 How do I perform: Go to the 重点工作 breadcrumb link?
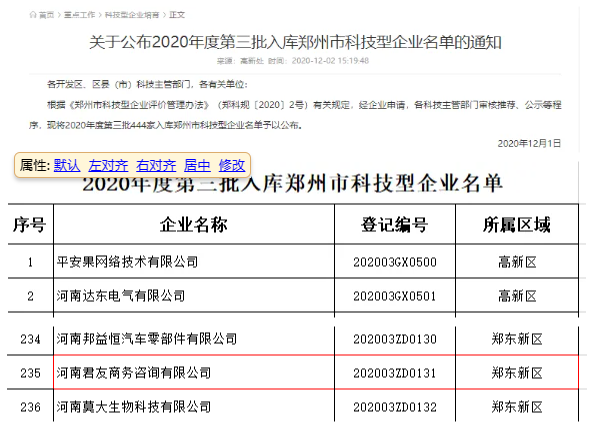79,15
